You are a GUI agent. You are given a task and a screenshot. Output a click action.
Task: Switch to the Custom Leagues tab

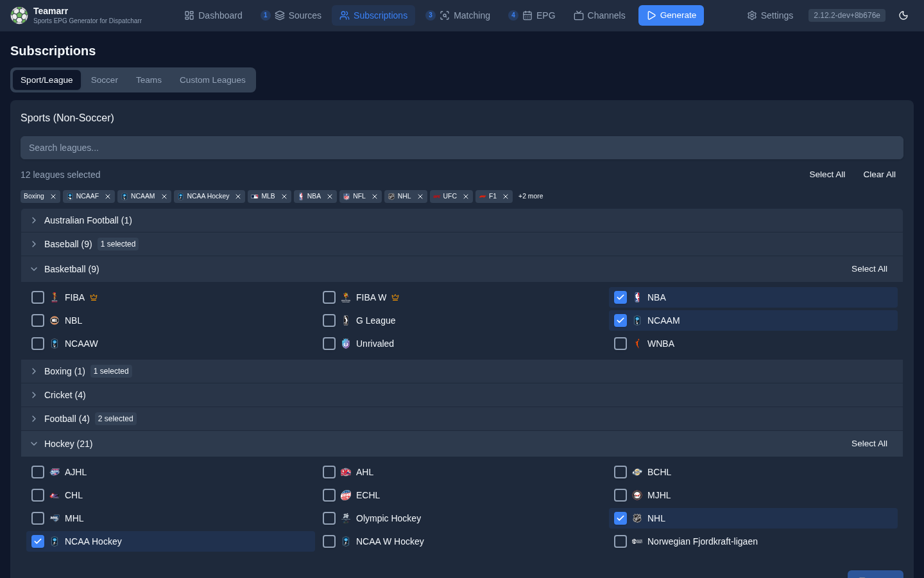212,80
